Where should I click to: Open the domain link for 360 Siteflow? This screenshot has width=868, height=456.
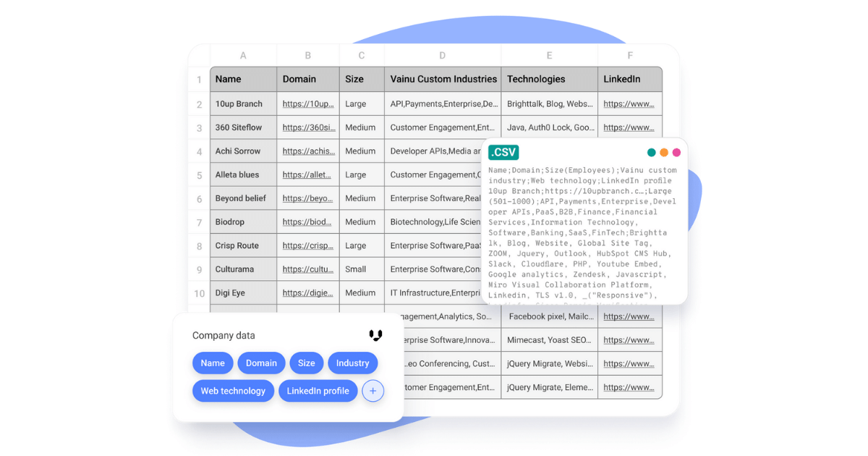point(307,127)
